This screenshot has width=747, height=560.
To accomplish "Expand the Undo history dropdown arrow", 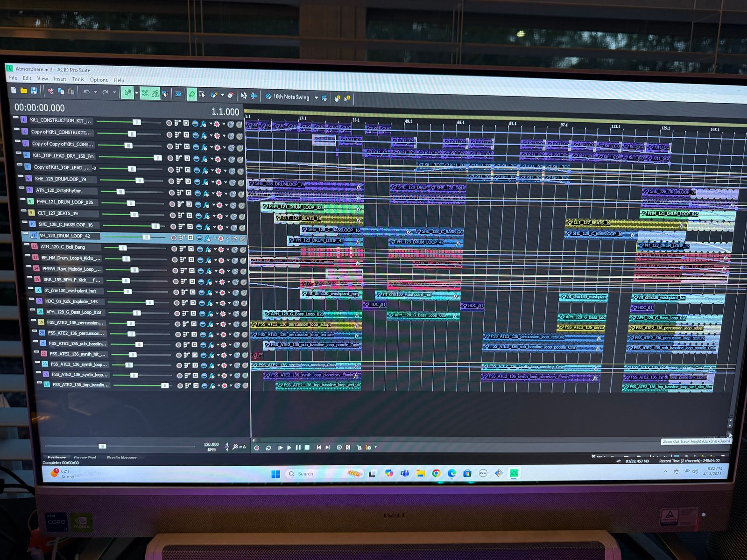I will click(x=95, y=92).
